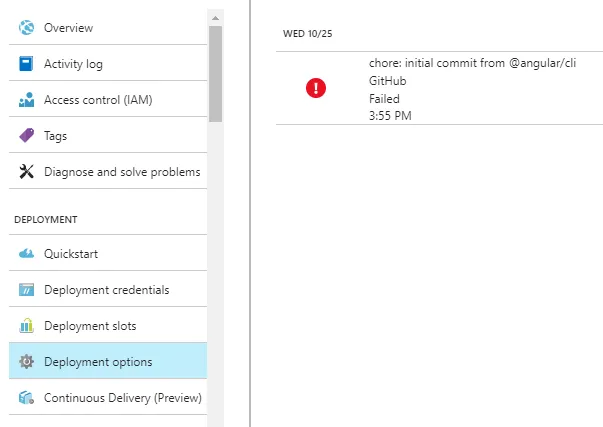Click the Overview globe icon
The width and height of the screenshot is (603, 427).
pyautogui.click(x=26, y=28)
